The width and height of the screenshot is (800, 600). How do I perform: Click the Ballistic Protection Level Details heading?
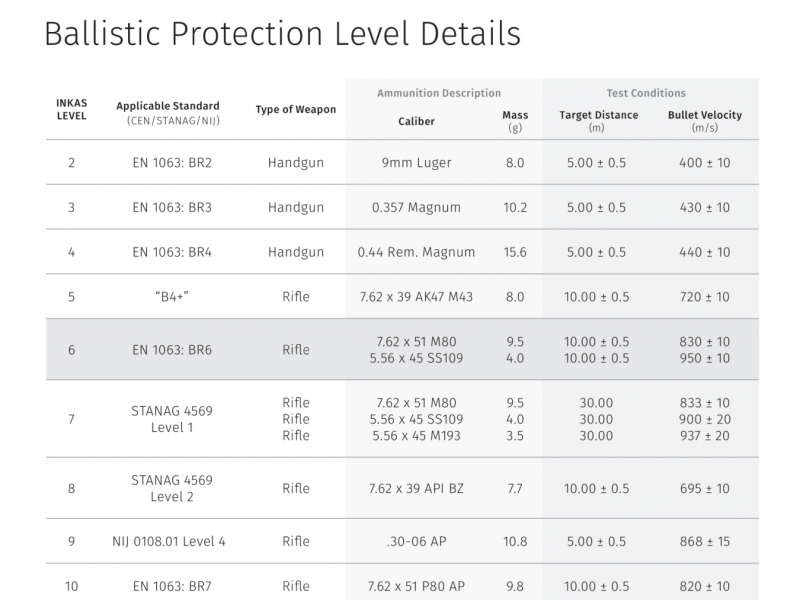point(283,33)
